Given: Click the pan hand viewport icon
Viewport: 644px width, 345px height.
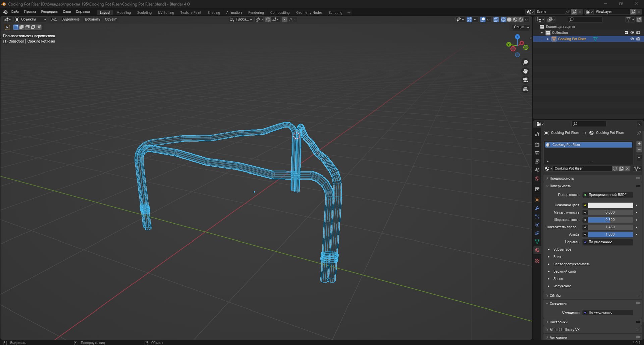Looking at the screenshot, I should (525, 71).
